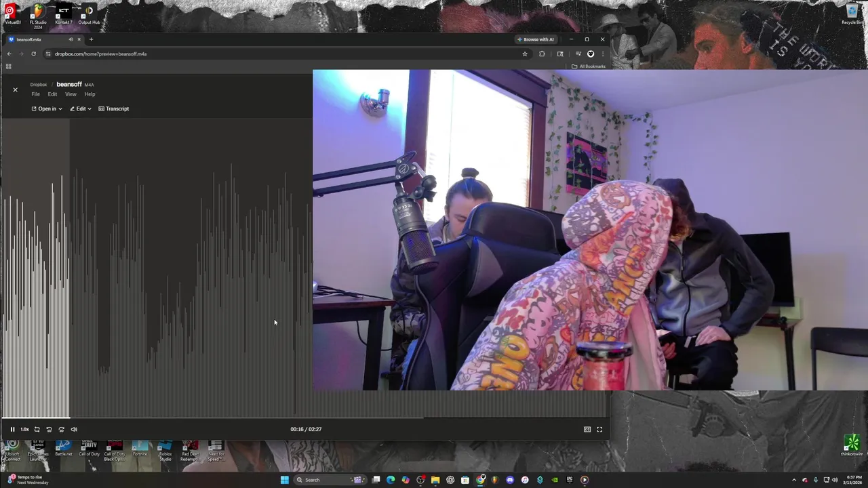Open the browser extensions puzzle icon

[542, 54]
